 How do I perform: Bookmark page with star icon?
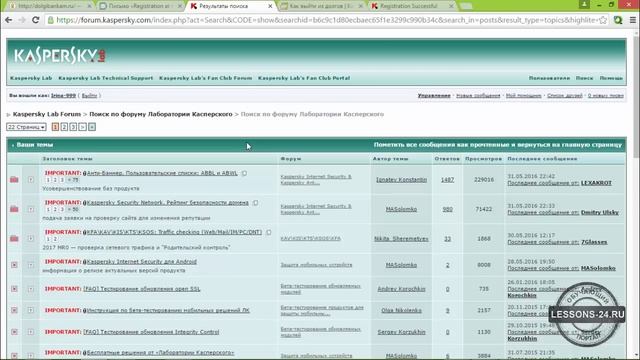point(603,20)
